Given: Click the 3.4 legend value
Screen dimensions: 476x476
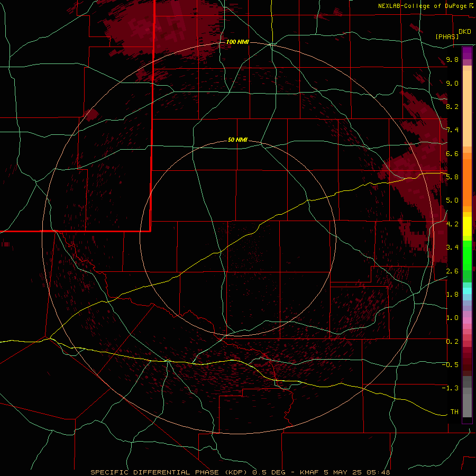Looking at the screenshot, I should (x=452, y=248).
